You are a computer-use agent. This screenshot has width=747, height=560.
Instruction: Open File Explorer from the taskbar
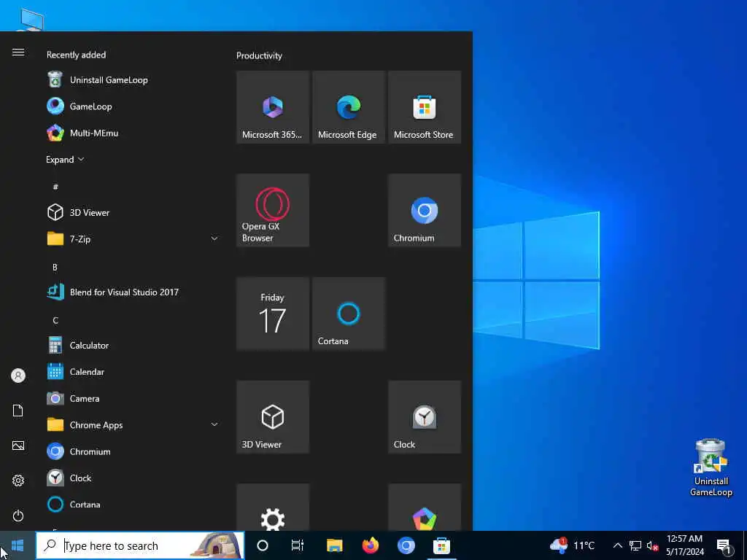(x=334, y=545)
